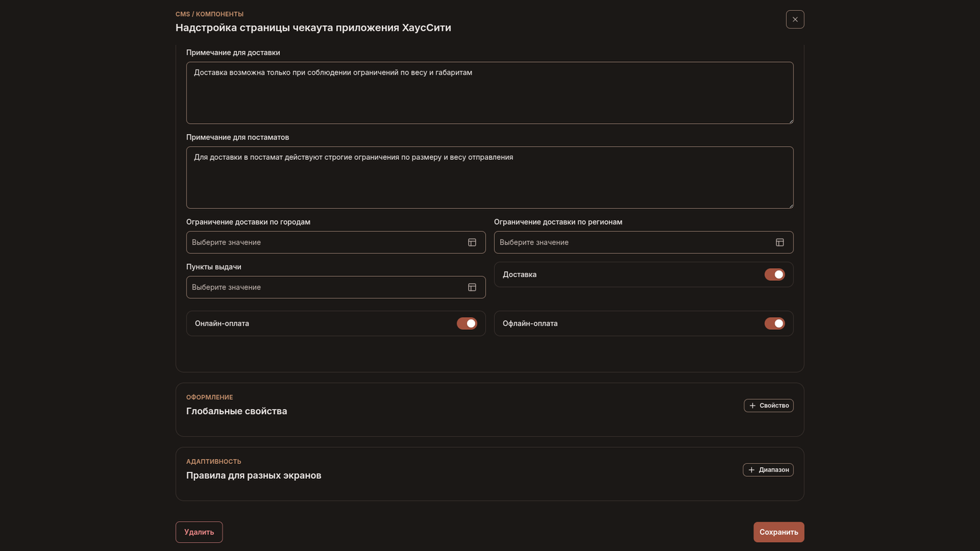980x551 pixels.
Task: Click plus icon on the Диапазон button
Action: click(x=751, y=470)
